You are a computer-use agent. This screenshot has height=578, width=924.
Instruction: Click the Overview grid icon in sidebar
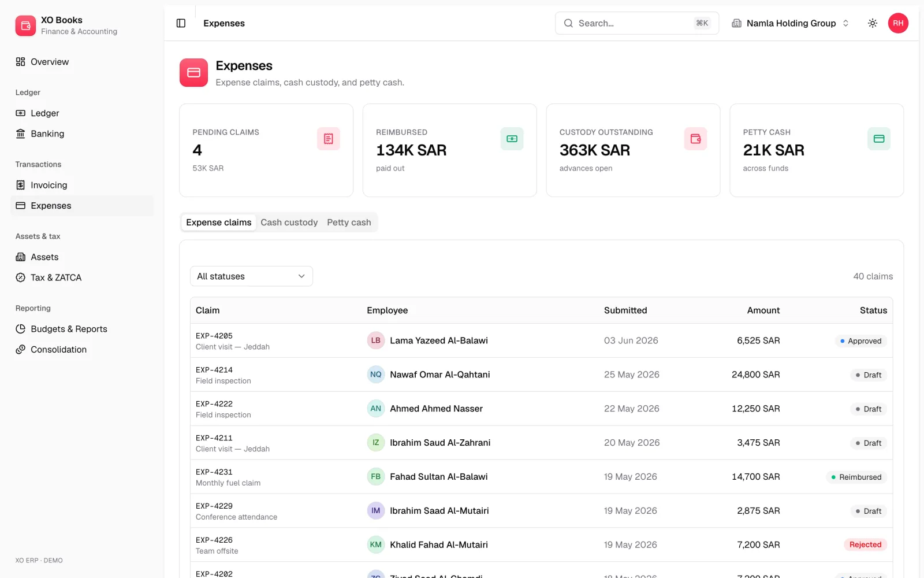20,62
